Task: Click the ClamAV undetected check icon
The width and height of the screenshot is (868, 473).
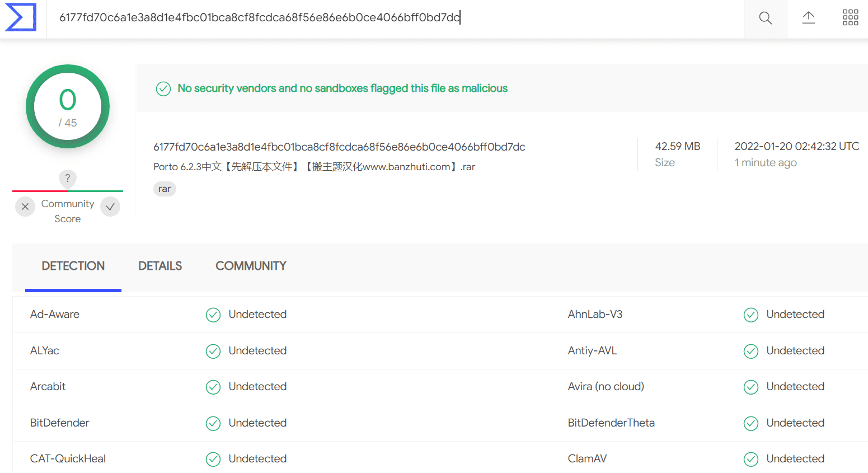Action: 751,460
